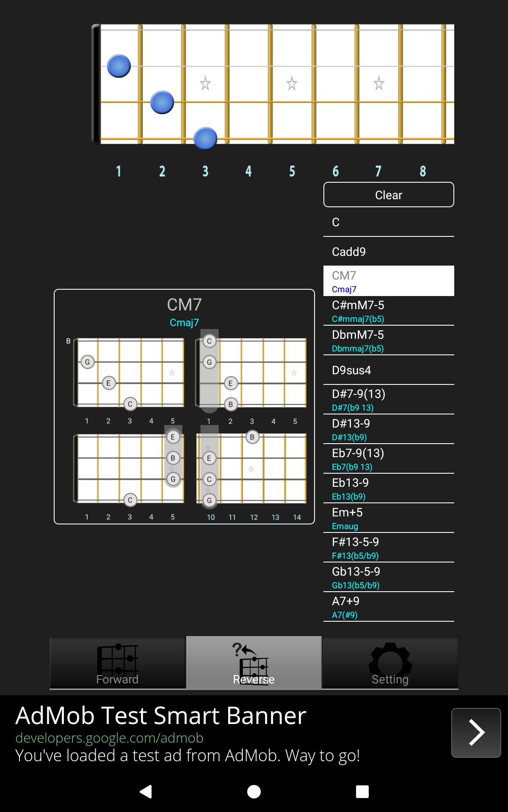The image size is (508, 812).
Task: Open the Setting tab
Action: [x=390, y=663]
